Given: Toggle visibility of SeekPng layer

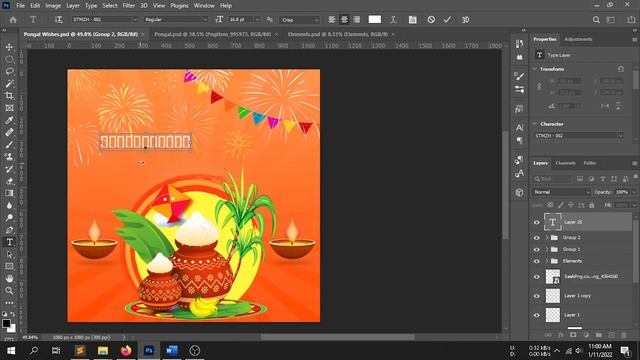Looking at the screenshot, I should pyautogui.click(x=536, y=277).
